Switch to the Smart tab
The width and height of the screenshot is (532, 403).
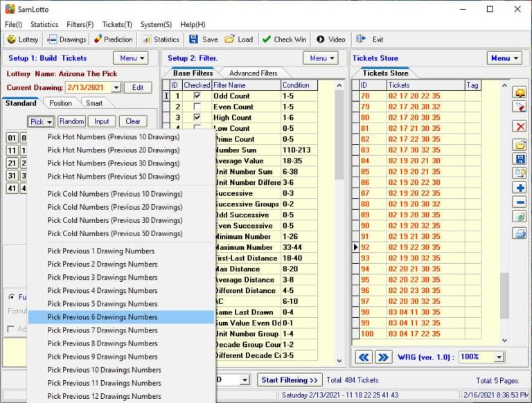tap(94, 103)
